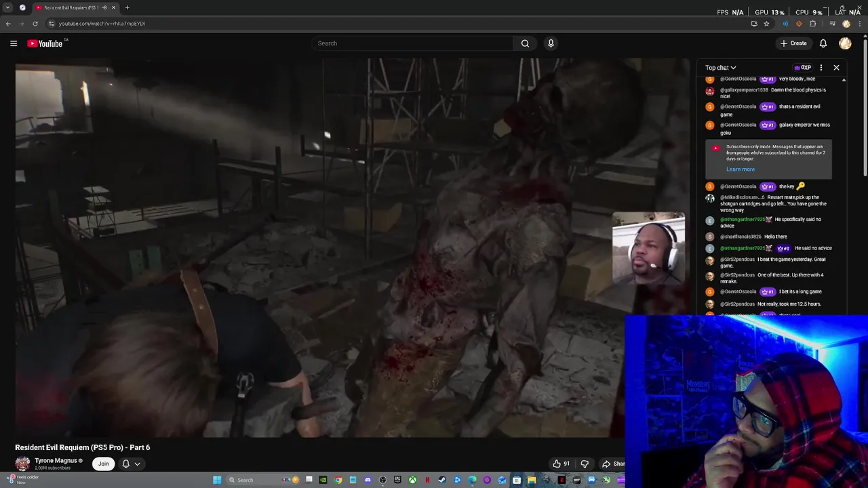Screen dimensions: 868x488
Task: Click @SirS2pendous on "Not really, took me 12.5 hours"
Action: pyautogui.click(x=737, y=304)
